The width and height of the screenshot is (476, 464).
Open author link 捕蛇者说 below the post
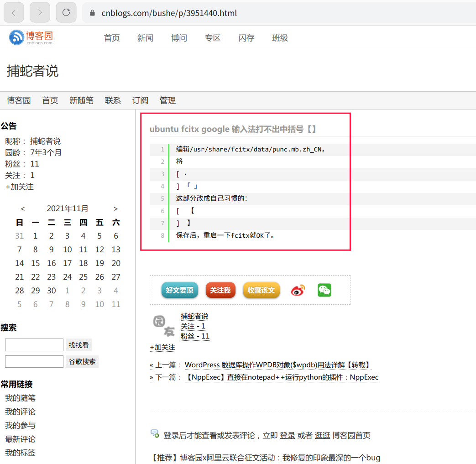(194, 316)
